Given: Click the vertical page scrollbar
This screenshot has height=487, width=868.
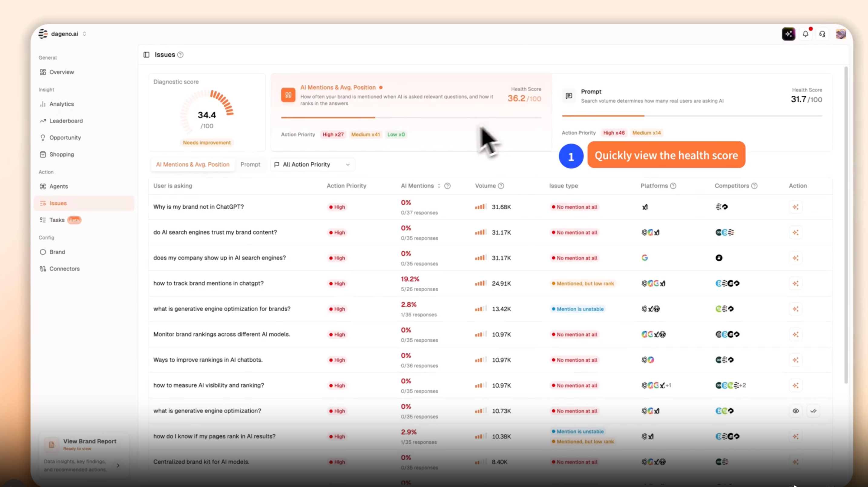Looking at the screenshot, I should [x=846, y=225].
